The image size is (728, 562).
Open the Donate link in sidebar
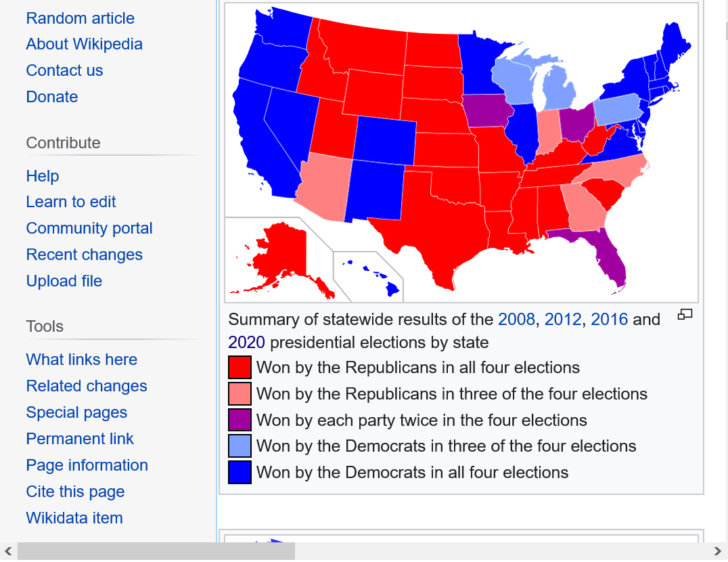tap(51, 97)
